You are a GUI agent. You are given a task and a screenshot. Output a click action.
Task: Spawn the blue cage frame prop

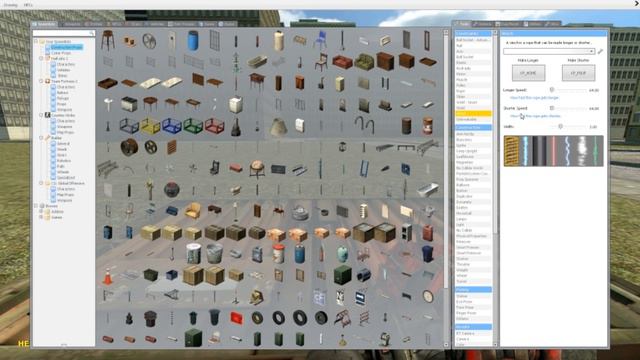coord(171,126)
